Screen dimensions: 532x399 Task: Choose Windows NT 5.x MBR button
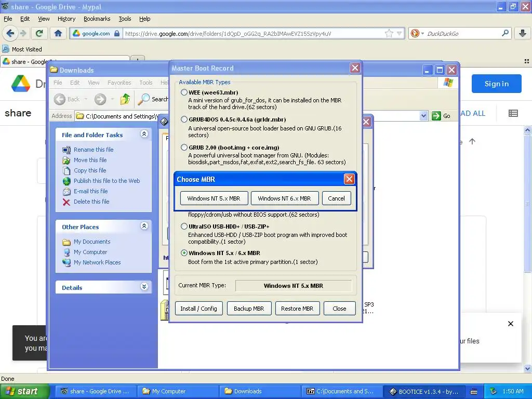click(x=214, y=198)
